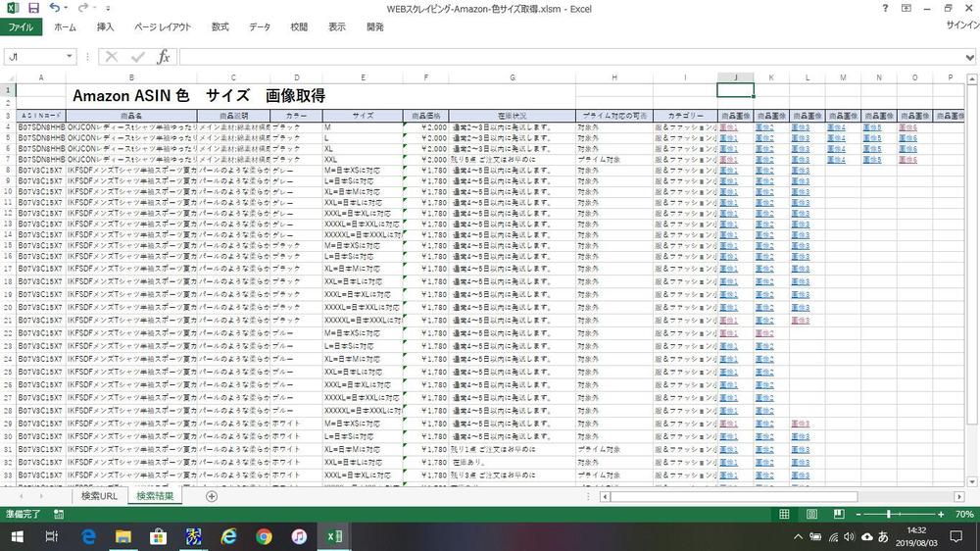
Task: Select the 検索結果 sheet tab
Action: click(155, 496)
